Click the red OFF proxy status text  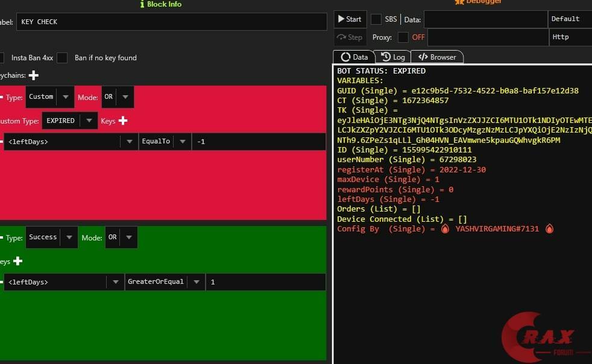[x=418, y=37]
